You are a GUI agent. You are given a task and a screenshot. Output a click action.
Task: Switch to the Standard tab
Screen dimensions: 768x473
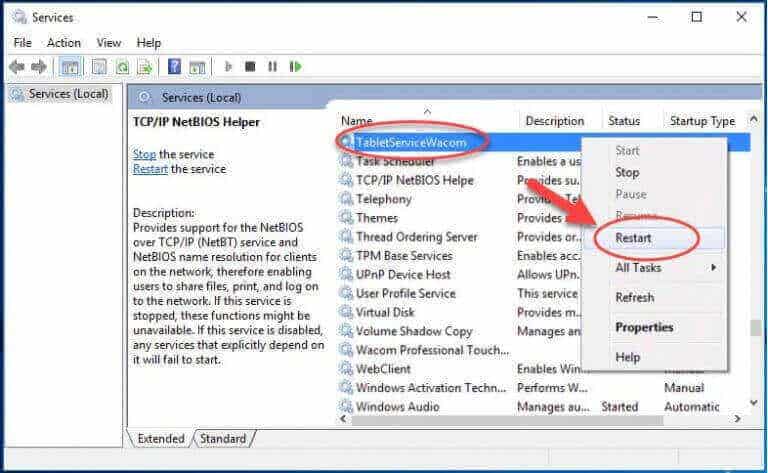pyautogui.click(x=223, y=439)
